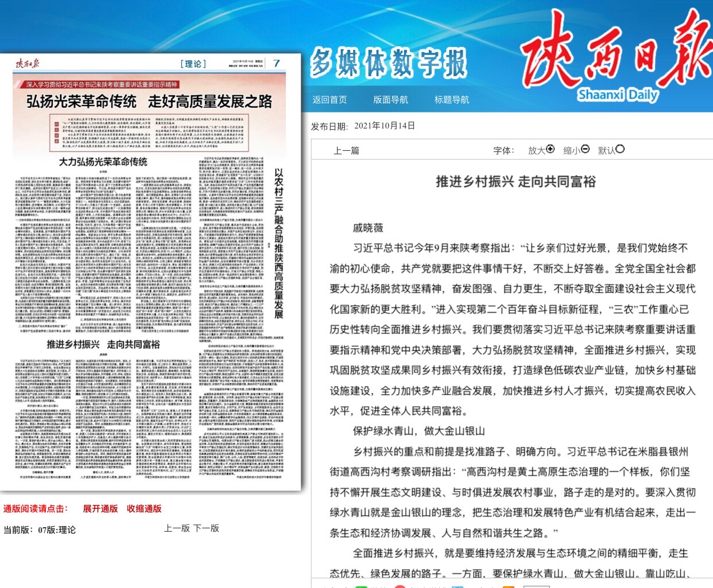Click the [理论] section label on the page image
713x588 pixels.
[x=193, y=64]
